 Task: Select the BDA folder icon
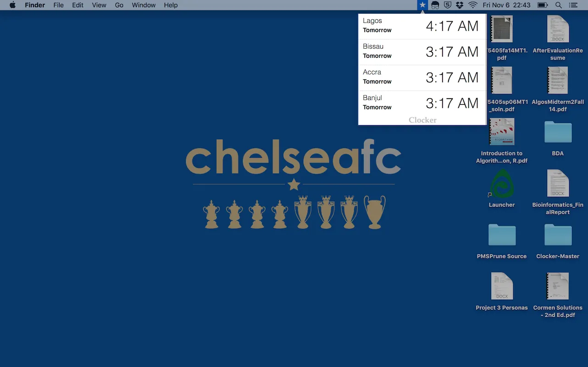(558, 132)
